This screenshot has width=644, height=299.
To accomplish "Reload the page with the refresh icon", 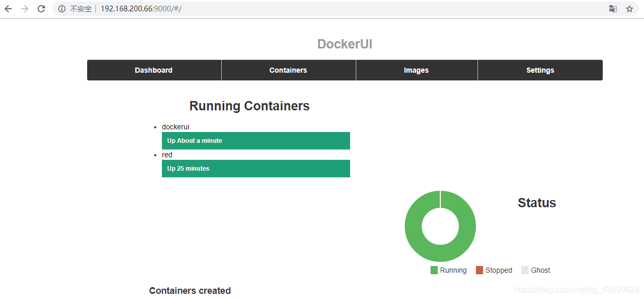I will (x=41, y=9).
